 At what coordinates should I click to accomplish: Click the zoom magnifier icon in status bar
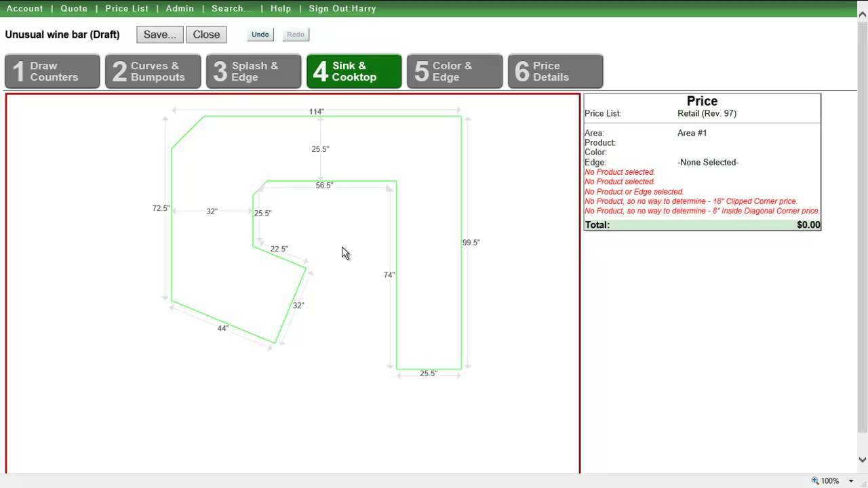815,481
